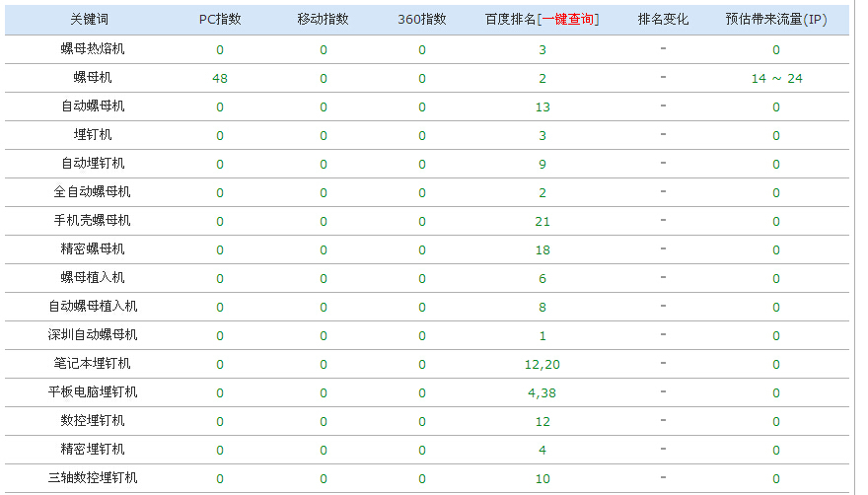Image resolution: width=868 pixels, height=495 pixels.
Task: Click Baidu rank 2 for 全自动螺母机
Action: click(542, 193)
